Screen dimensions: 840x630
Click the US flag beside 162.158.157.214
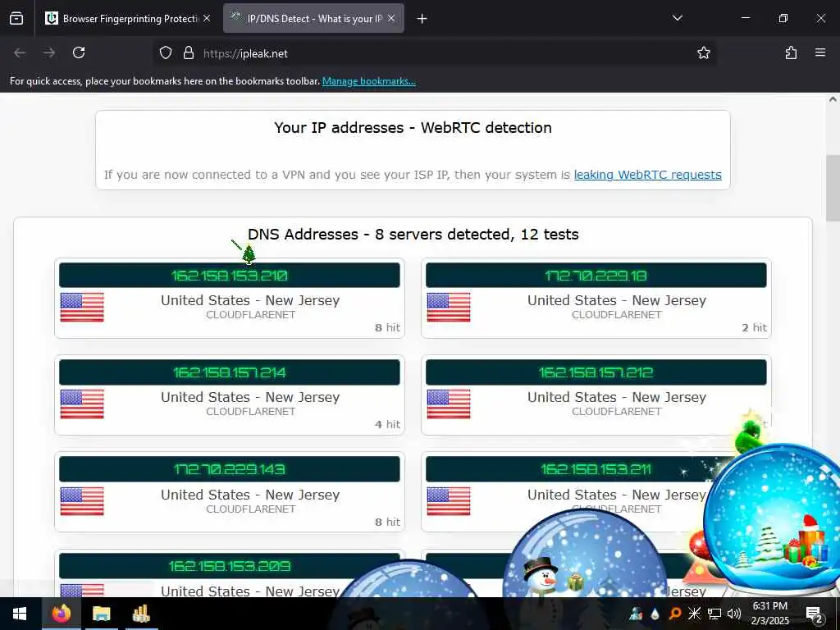(82, 404)
